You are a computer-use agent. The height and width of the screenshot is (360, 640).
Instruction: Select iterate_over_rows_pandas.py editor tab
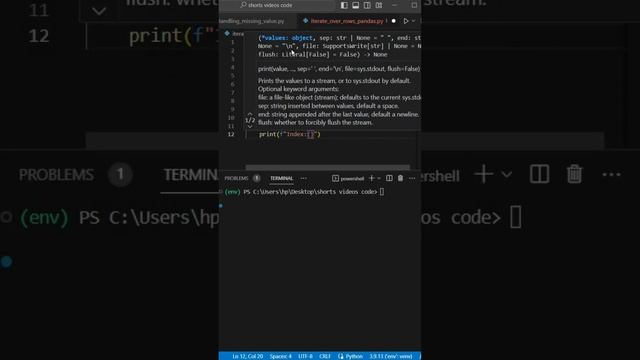point(347,21)
